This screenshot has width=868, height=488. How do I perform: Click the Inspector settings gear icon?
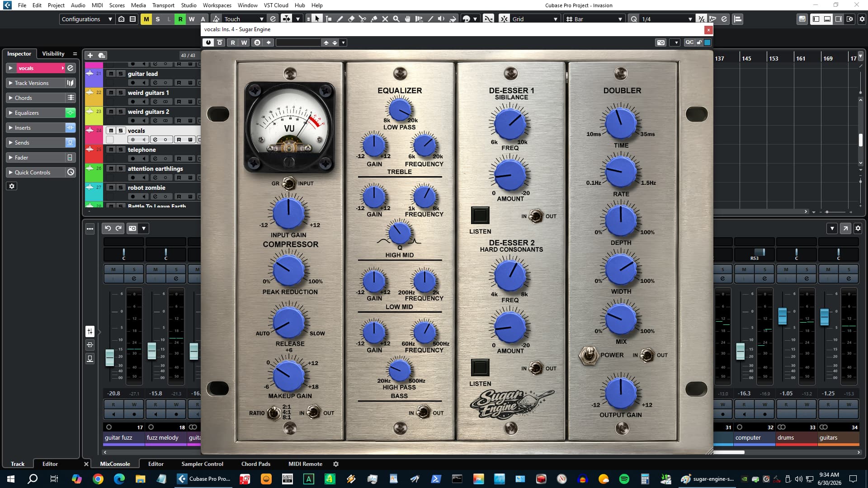pyautogui.click(x=12, y=186)
